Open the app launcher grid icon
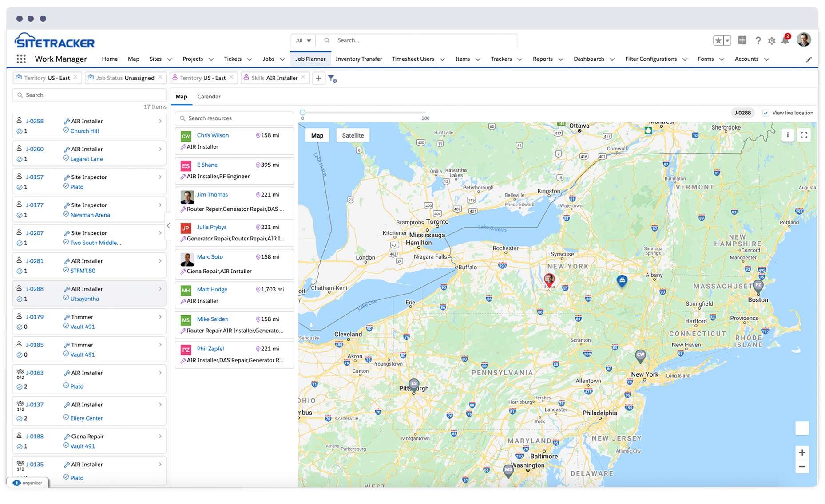The height and width of the screenshot is (504, 825). (21, 59)
